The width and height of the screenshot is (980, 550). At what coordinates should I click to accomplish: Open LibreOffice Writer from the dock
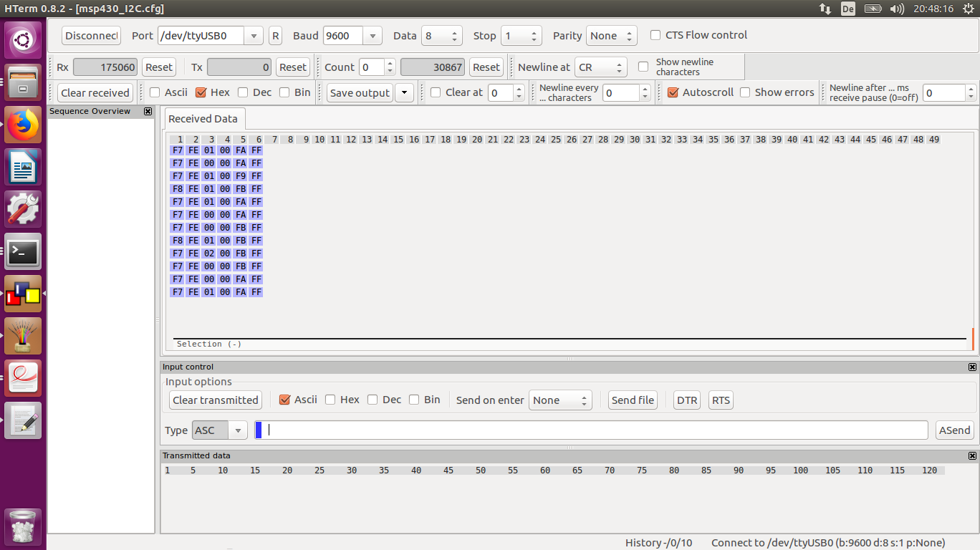coord(23,167)
